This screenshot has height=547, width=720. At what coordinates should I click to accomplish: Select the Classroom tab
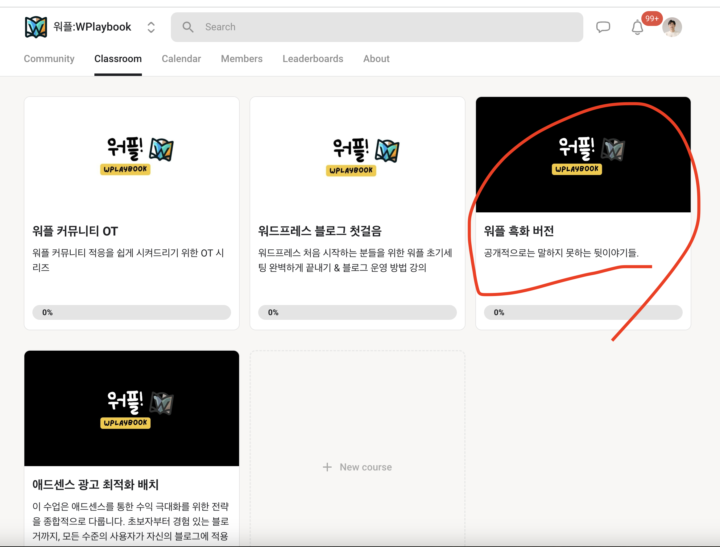[118, 59]
